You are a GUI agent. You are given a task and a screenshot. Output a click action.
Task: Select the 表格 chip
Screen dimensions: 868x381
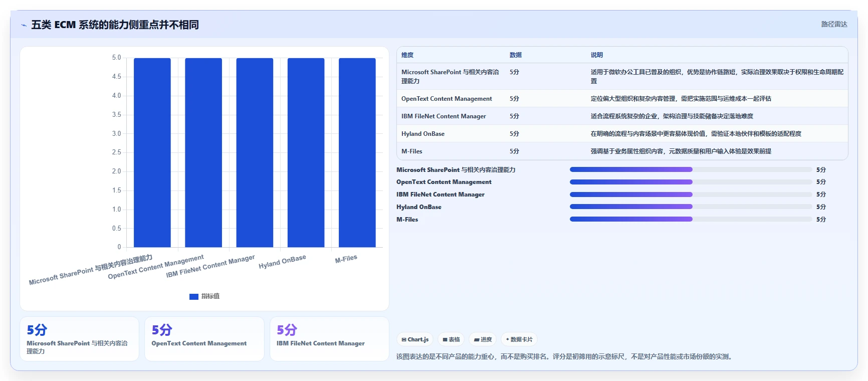point(451,339)
